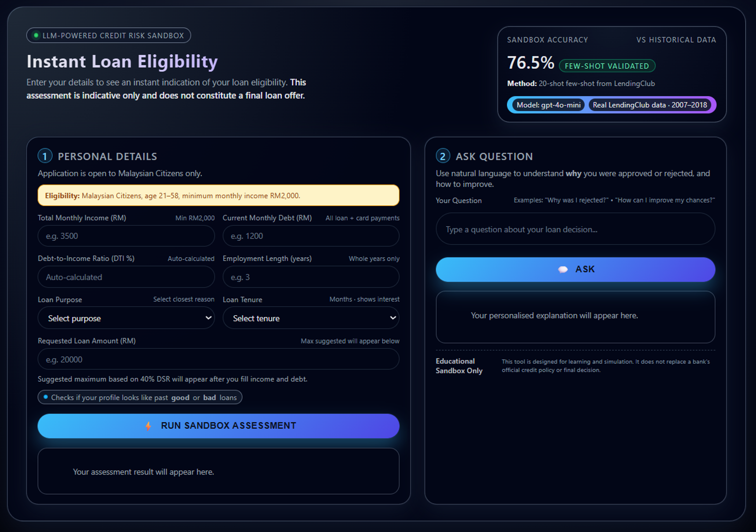Click the Few-Shot Validated badge
756x532 pixels.
(x=607, y=66)
